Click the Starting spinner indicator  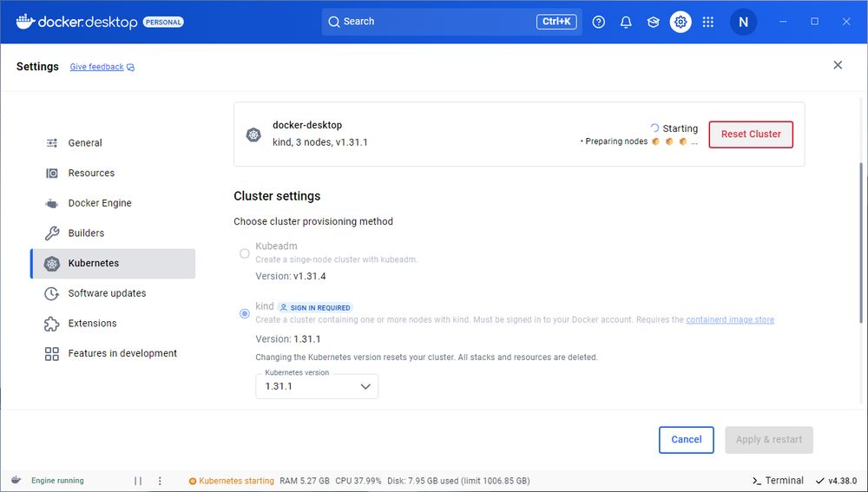(x=654, y=128)
